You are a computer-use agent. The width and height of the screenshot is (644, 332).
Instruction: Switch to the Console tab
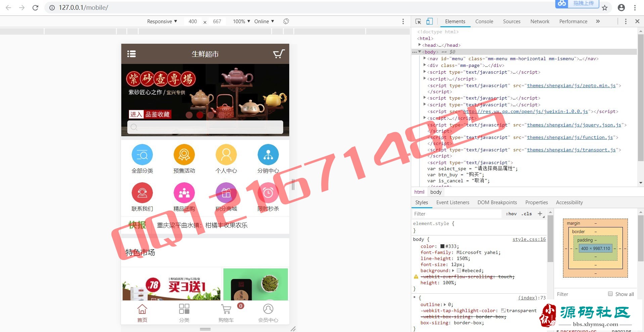click(x=484, y=21)
